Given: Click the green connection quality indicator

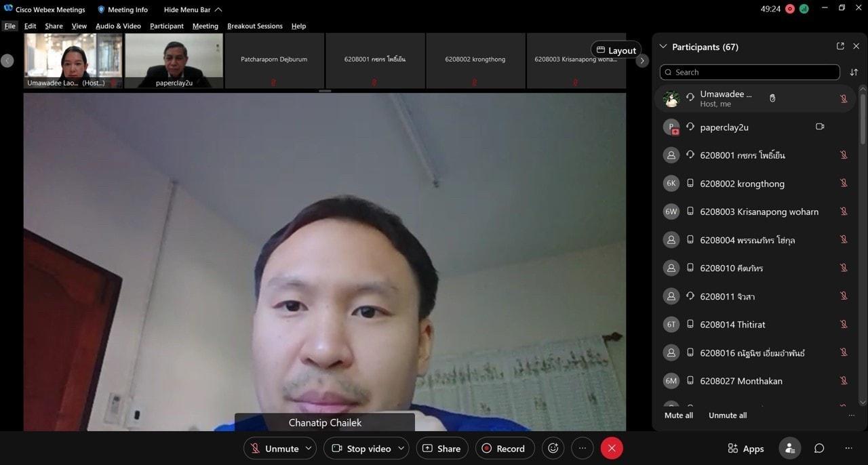Looking at the screenshot, I should click(x=804, y=9).
